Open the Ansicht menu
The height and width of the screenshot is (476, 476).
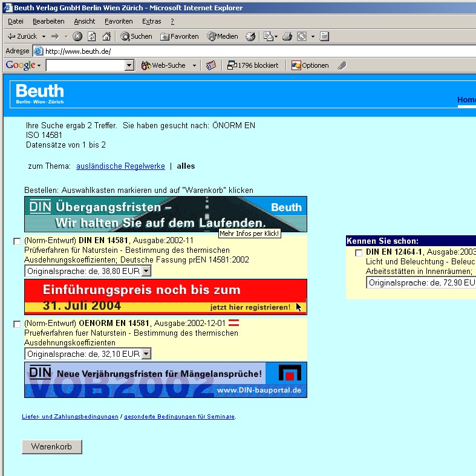coord(85,21)
